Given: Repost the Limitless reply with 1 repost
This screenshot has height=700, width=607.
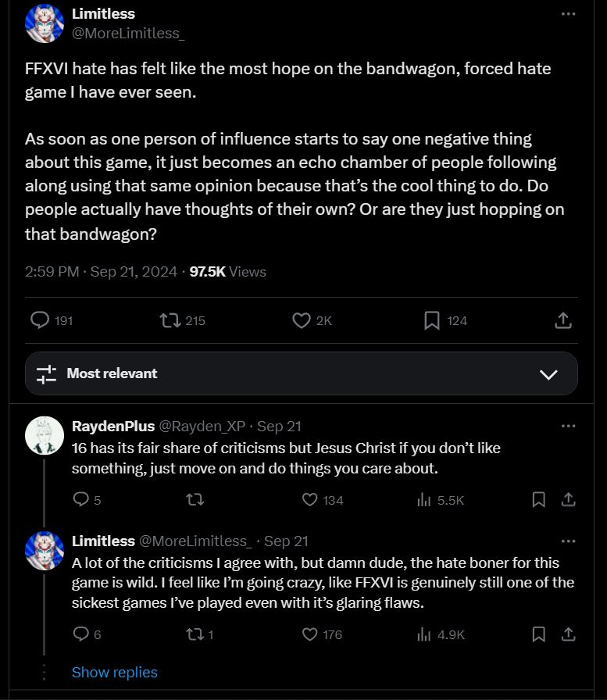Looking at the screenshot, I should [194, 634].
